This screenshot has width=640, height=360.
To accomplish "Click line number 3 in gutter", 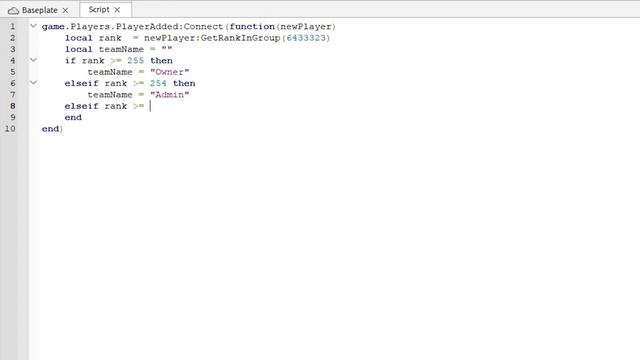I will coord(13,49).
